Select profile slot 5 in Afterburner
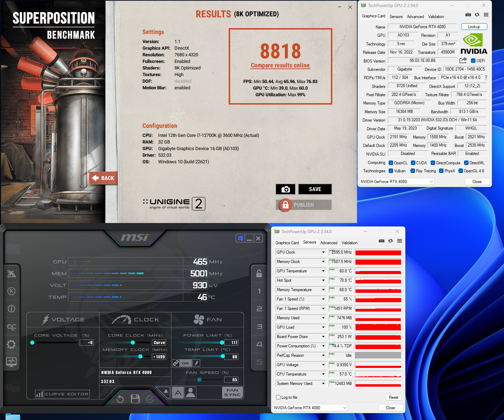 pos(259,362)
